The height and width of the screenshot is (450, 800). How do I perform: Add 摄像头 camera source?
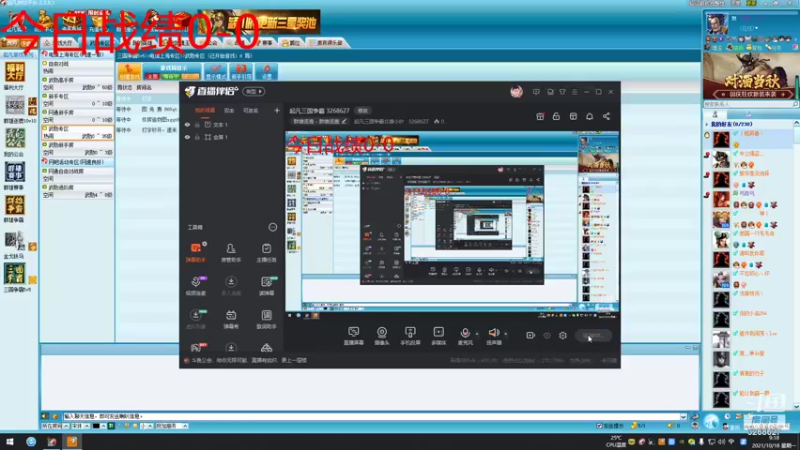382,336
